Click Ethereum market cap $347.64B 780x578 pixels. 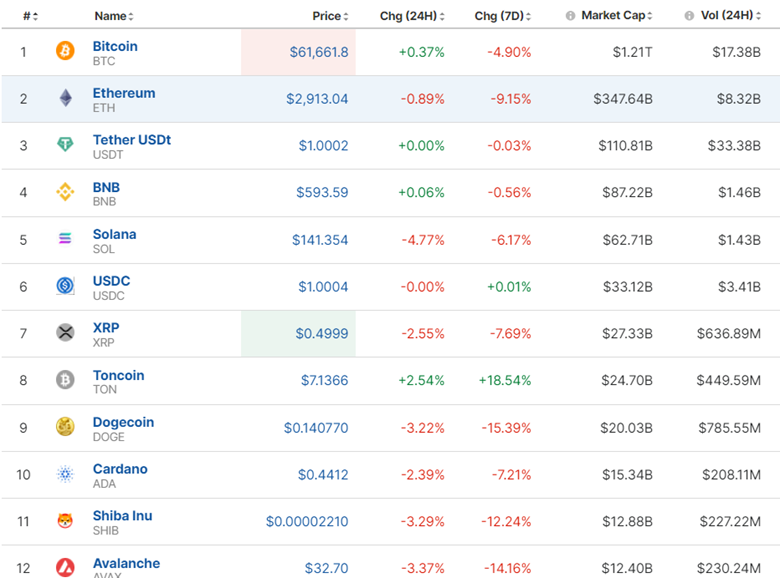(623, 99)
